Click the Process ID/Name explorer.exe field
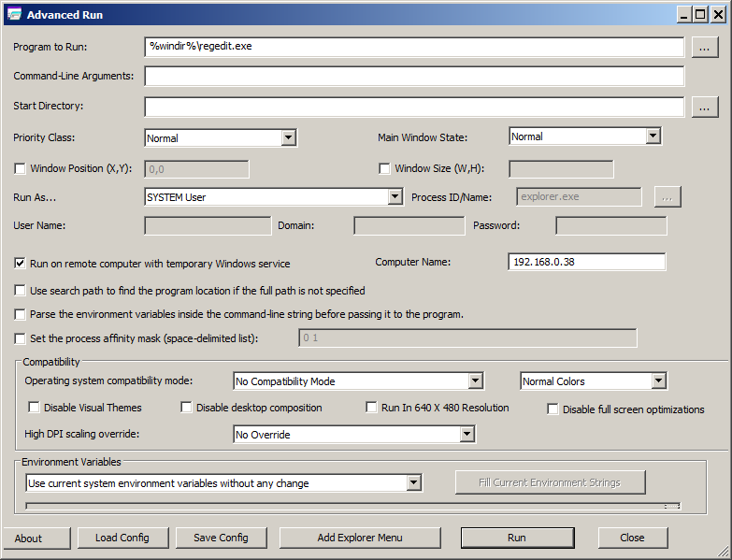Viewport: 732px width, 560px height. (579, 197)
